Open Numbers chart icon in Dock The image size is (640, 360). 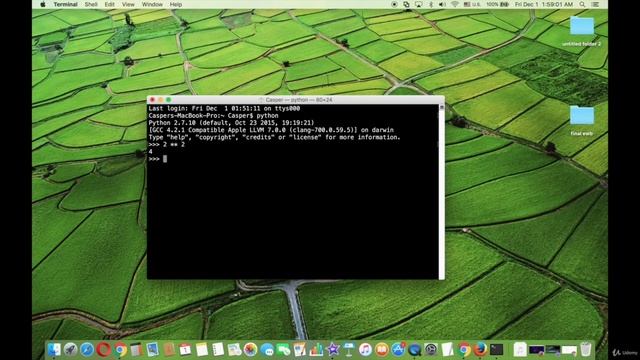[316, 349]
